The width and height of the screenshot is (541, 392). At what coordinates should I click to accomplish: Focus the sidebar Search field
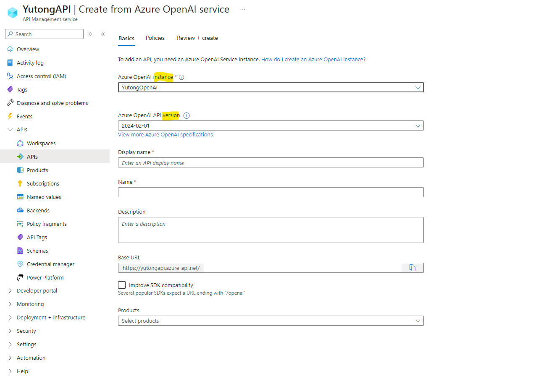44,34
